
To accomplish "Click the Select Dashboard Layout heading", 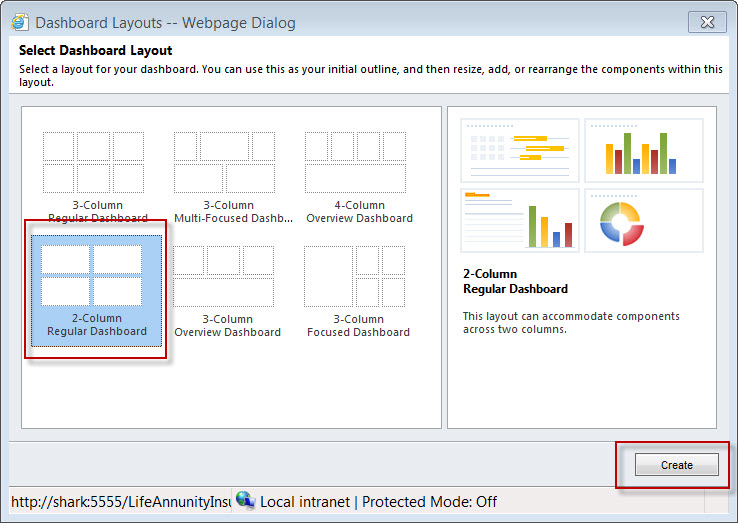I will 95,50.
